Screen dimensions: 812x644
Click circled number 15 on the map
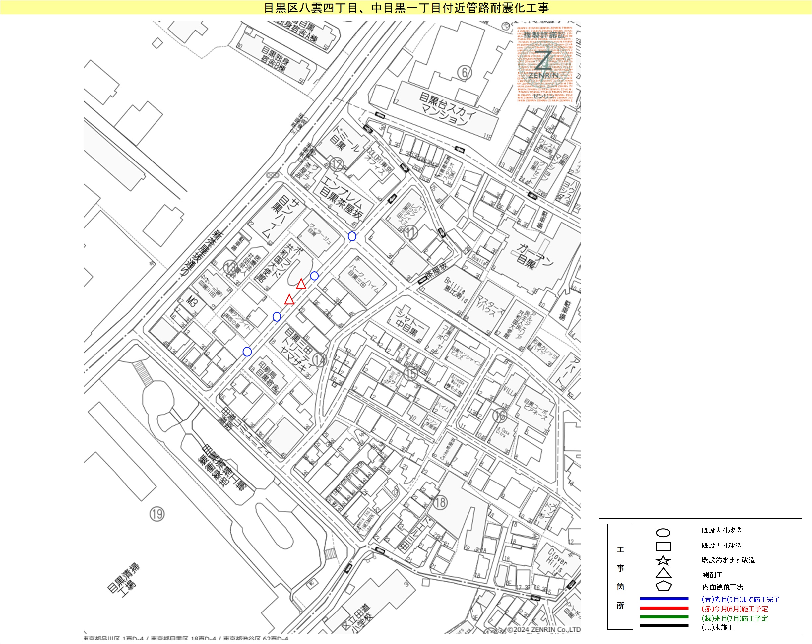pyautogui.click(x=410, y=374)
